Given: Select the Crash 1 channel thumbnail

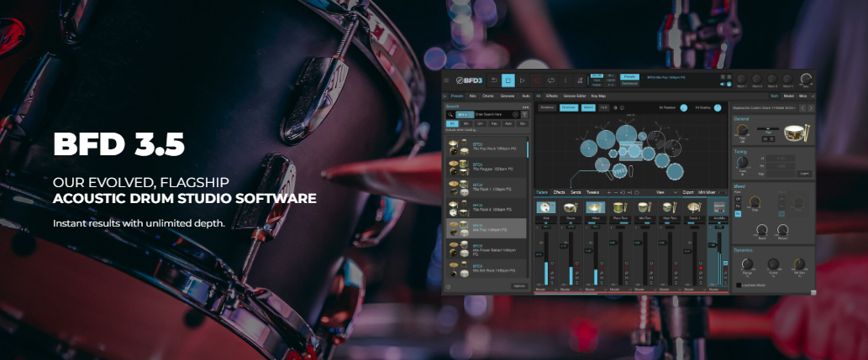Looking at the screenshot, I should [x=694, y=207].
